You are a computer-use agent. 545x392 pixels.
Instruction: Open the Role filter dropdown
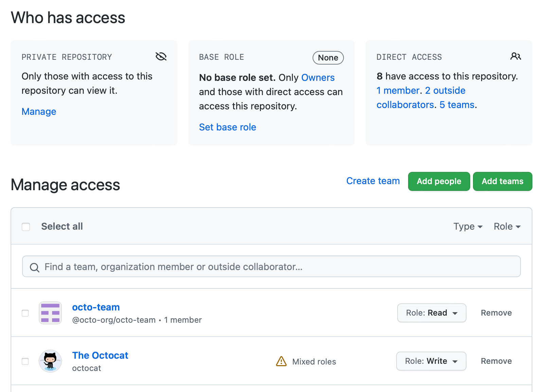point(507,226)
